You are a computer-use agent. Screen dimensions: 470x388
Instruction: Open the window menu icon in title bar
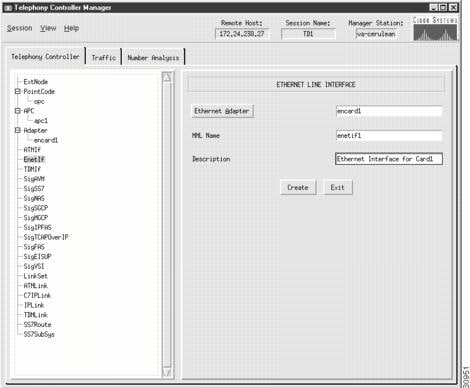click(x=8, y=8)
